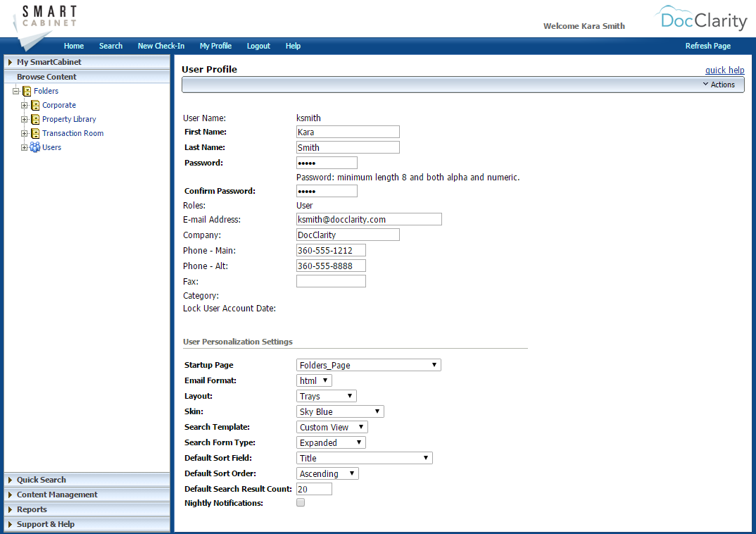This screenshot has width=756, height=534.
Task: Select the Users group icon
Action: coord(34,147)
